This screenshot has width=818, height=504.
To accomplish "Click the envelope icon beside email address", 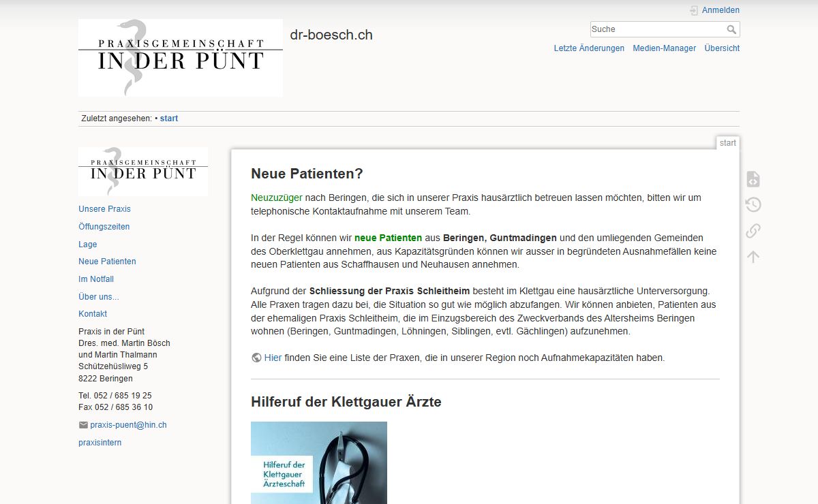I will [83, 425].
